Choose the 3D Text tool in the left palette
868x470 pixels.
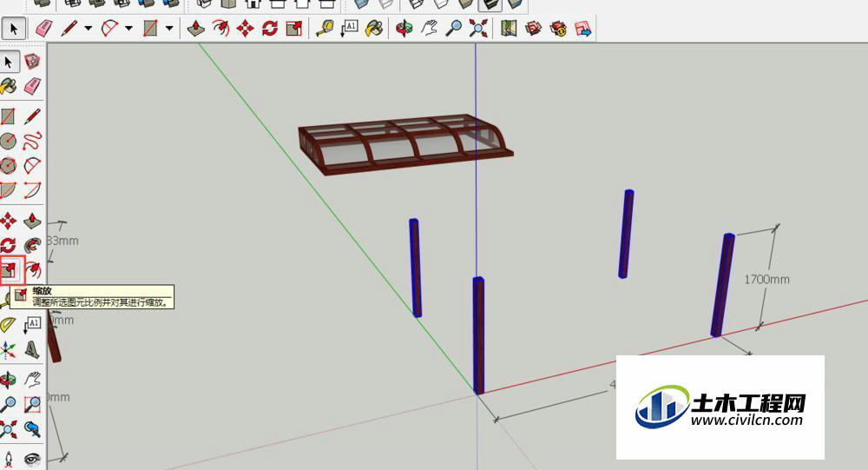point(33,350)
